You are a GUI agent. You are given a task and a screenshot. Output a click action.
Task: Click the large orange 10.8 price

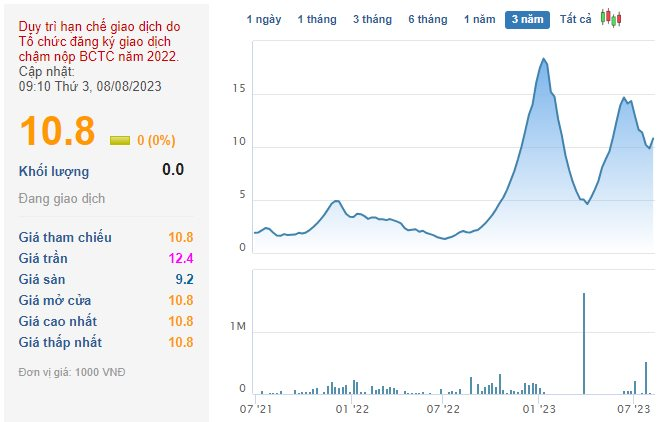pyautogui.click(x=57, y=132)
